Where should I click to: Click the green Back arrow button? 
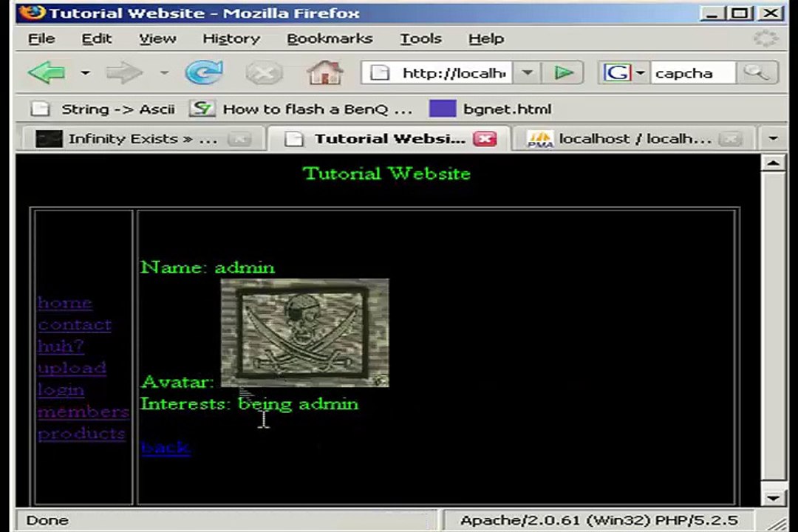click(x=47, y=73)
